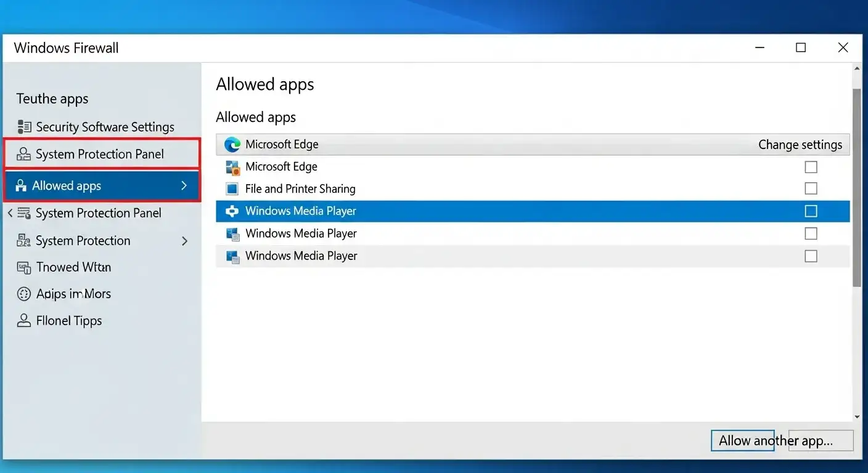Image resolution: width=868 pixels, height=473 pixels.
Task: Click the Change settings button
Action: tap(800, 144)
